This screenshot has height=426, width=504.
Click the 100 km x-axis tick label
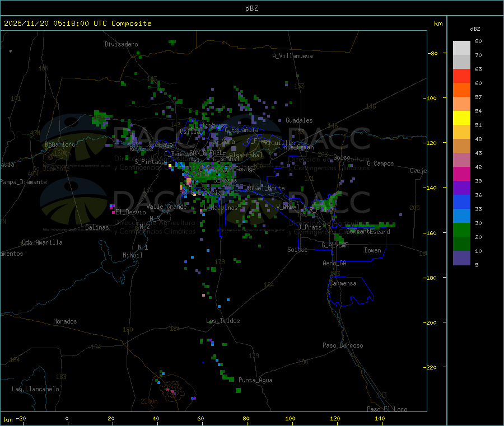tap(290, 418)
